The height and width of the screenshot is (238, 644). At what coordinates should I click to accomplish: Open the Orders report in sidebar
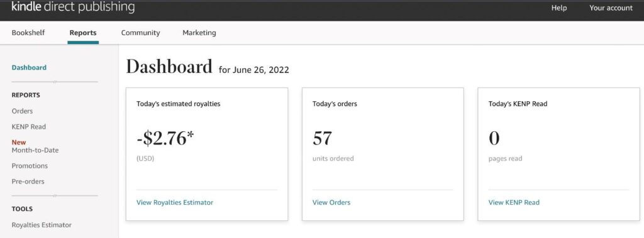(x=22, y=111)
